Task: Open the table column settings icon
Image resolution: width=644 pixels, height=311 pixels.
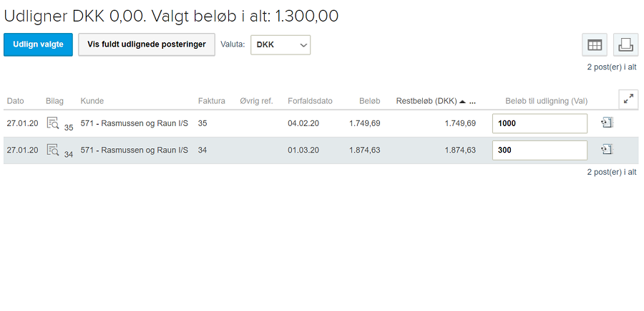Action: [x=595, y=45]
